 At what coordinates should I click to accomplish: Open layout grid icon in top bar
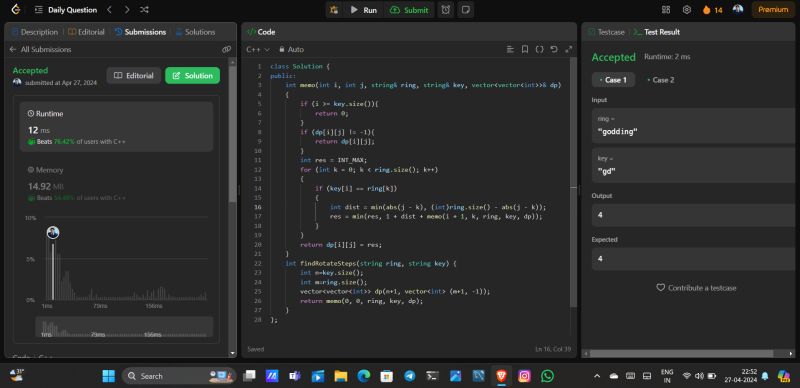coord(666,10)
